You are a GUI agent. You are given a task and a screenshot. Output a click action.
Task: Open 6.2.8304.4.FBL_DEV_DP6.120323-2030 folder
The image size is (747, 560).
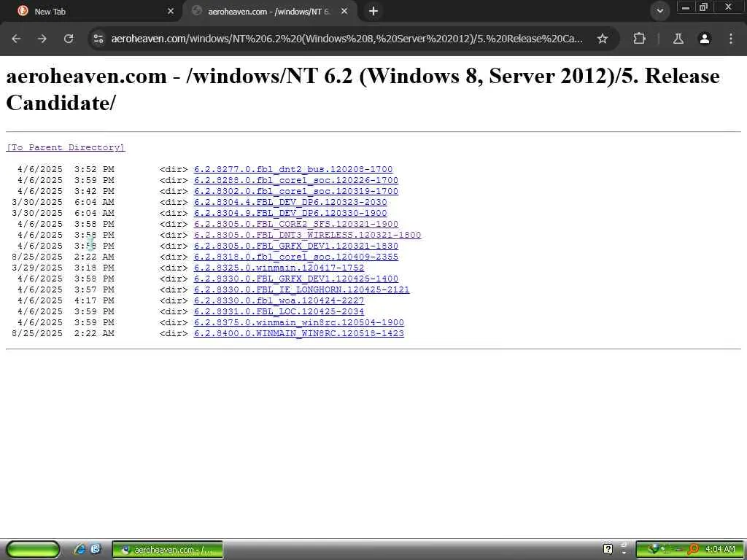[x=290, y=202]
